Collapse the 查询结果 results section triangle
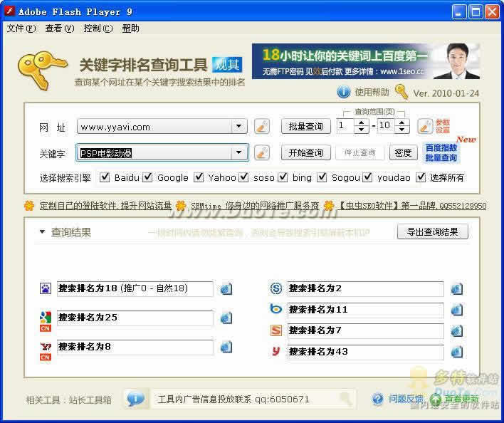 (42, 231)
